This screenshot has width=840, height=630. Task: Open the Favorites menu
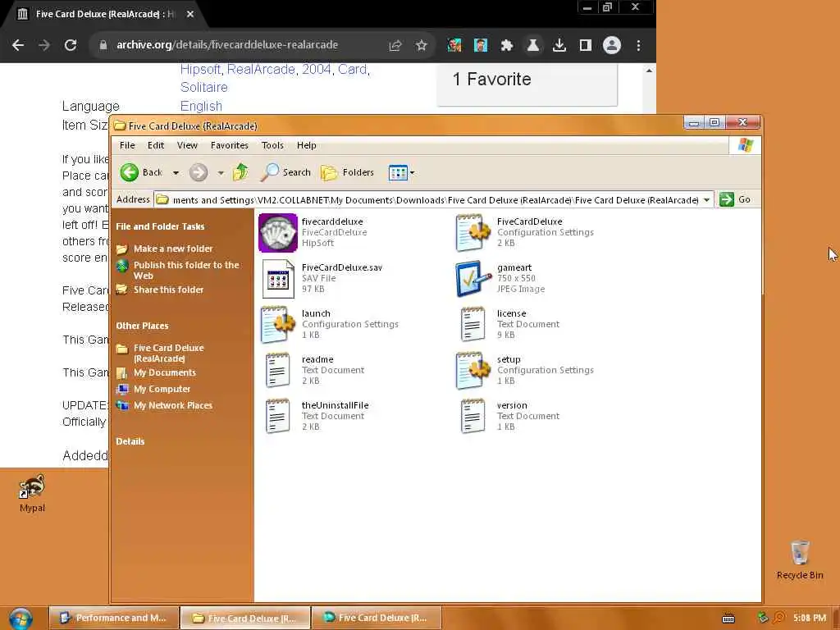230,145
